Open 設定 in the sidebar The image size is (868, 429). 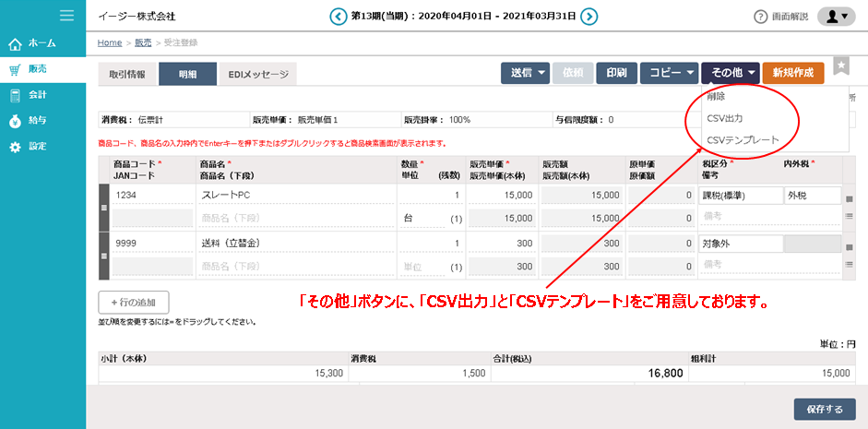[x=42, y=147]
